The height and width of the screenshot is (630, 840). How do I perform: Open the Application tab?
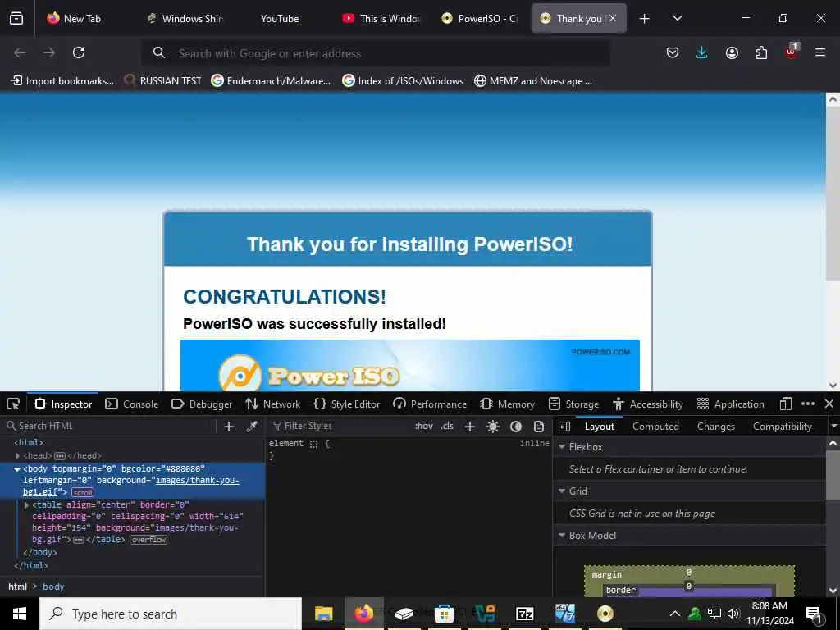coord(731,404)
